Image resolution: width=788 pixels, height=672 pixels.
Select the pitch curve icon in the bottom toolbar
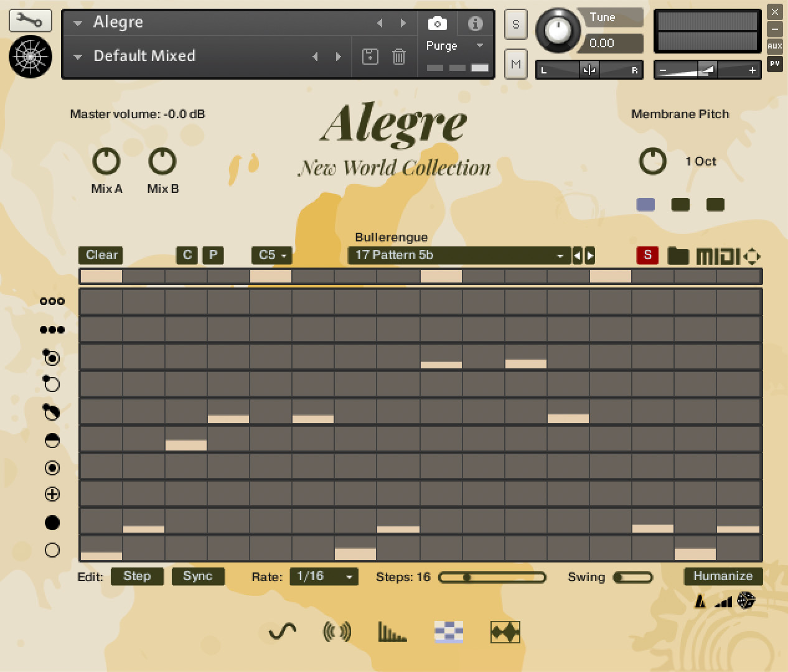coord(280,632)
